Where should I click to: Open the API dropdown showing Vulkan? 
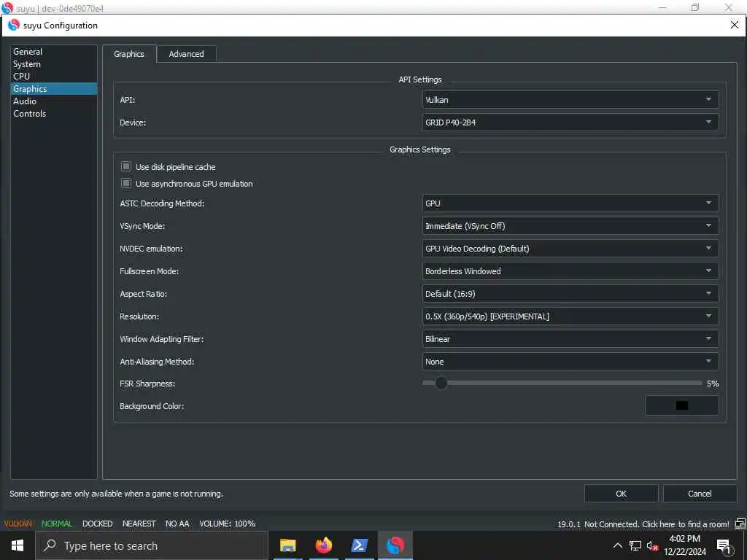coord(570,99)
